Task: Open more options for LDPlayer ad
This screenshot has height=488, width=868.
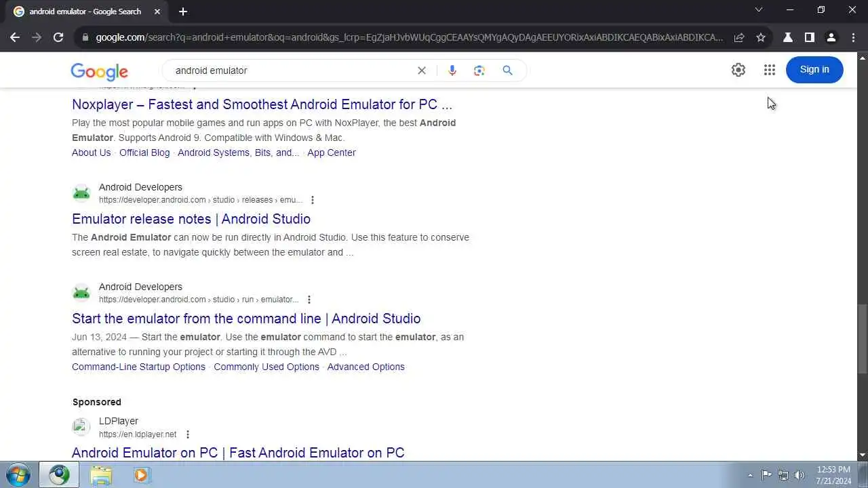Action: (x=188, y=434)
